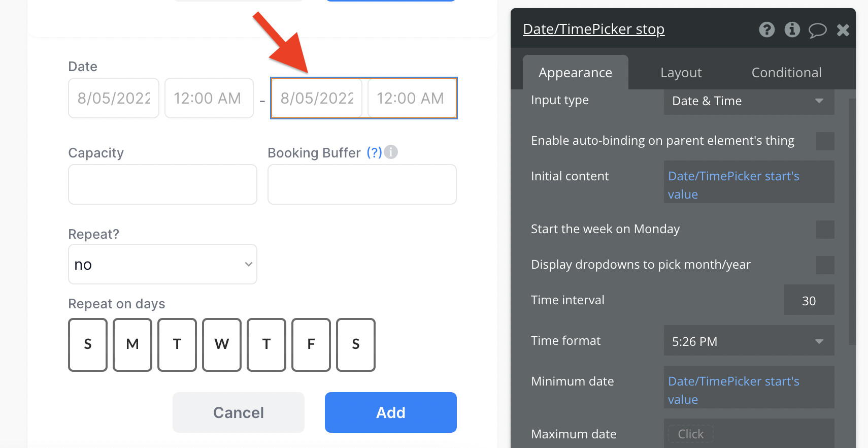Image resolution: width=868 pixels, height=448 pixels.
Task: Open the Time format dropdown
Action: (x=749, y=341)
